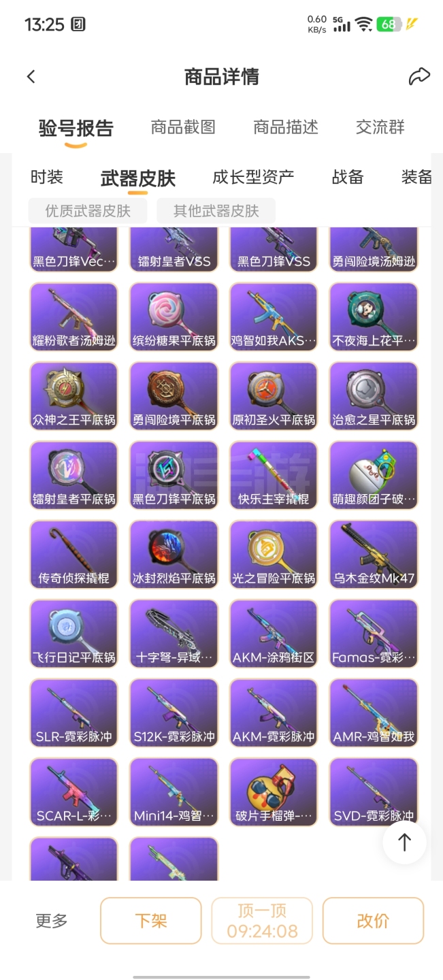
Task: Switch to the 商品描述 tab
Action: coord(286,127)
